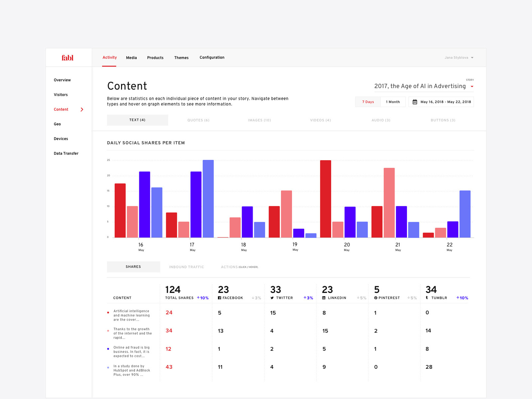Select the 7 Days range toggle
The image size is (532, 399).
[368, 102]
